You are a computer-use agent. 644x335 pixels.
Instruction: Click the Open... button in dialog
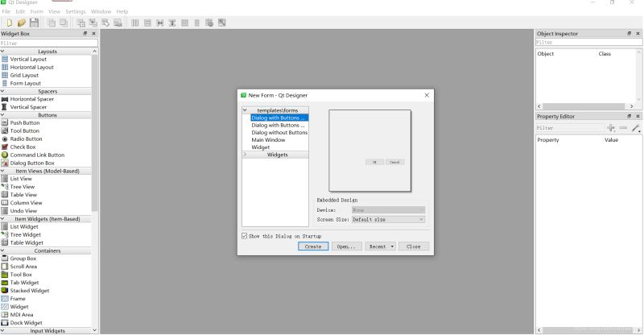[345, 246]
